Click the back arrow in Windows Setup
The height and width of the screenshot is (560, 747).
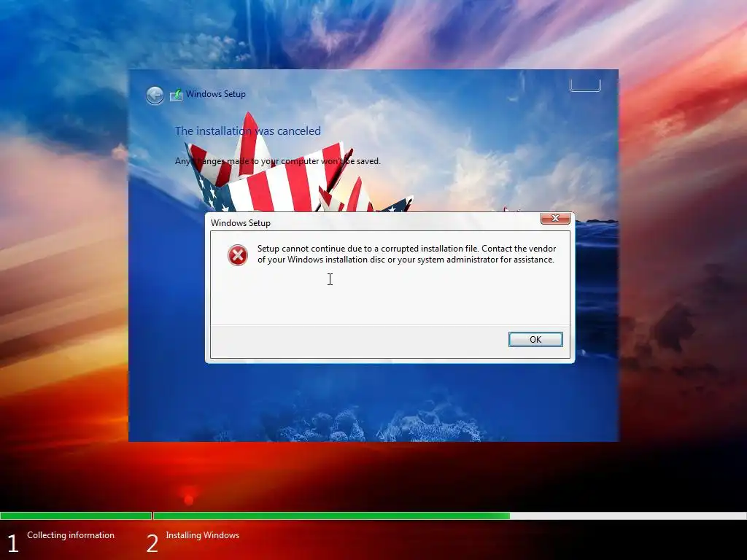155,96
